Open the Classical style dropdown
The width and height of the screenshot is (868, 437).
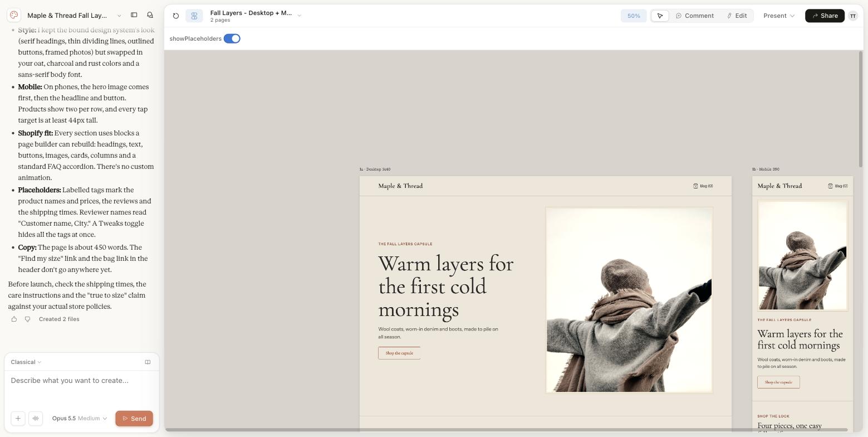26,362
